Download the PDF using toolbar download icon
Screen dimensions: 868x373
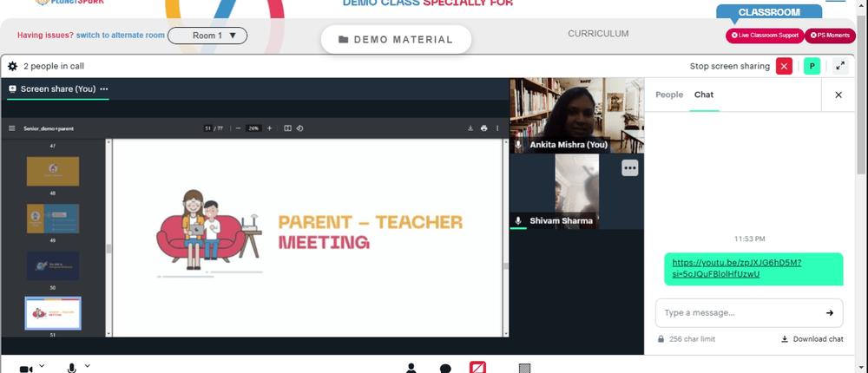click(470, 128)
